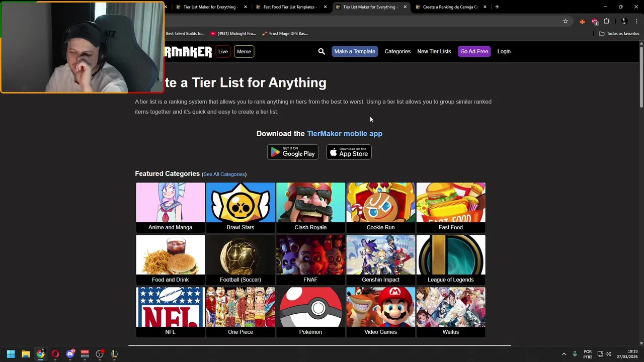Click the POR PTB2 language indicator
This screenshot has height=362, width=644.
588,354
